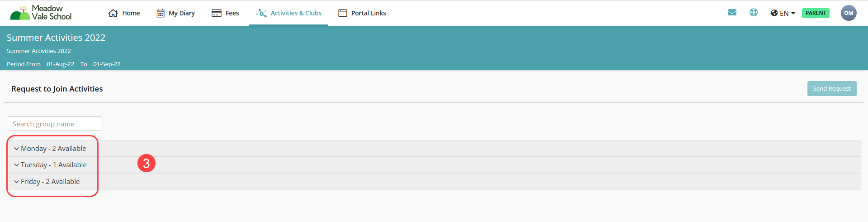The image size is (868, 222).
Task: Click the Portal Links window icon
Action: [x=343, y=13]
